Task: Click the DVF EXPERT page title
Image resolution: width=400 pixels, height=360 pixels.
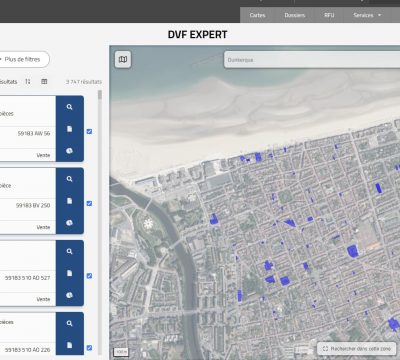Action: point(197,35)
